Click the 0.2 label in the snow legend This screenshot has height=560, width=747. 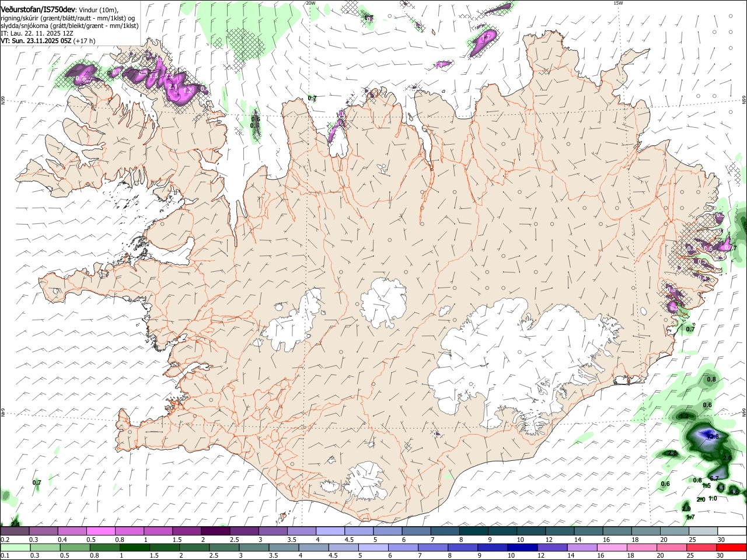tap(4, 540)
